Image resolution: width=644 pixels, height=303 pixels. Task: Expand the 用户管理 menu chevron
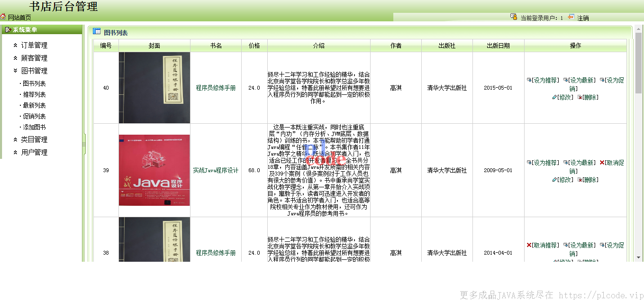pyautogui.click(x=16, y=153)
